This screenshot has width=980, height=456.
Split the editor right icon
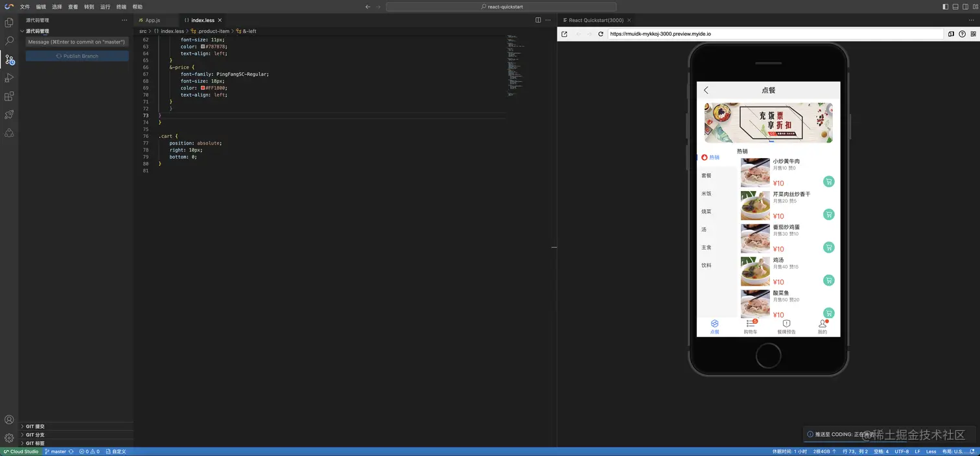538,20
